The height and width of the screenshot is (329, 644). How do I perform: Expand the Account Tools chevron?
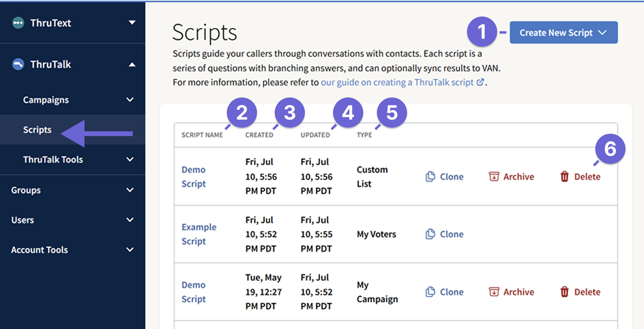coord(130,249)
